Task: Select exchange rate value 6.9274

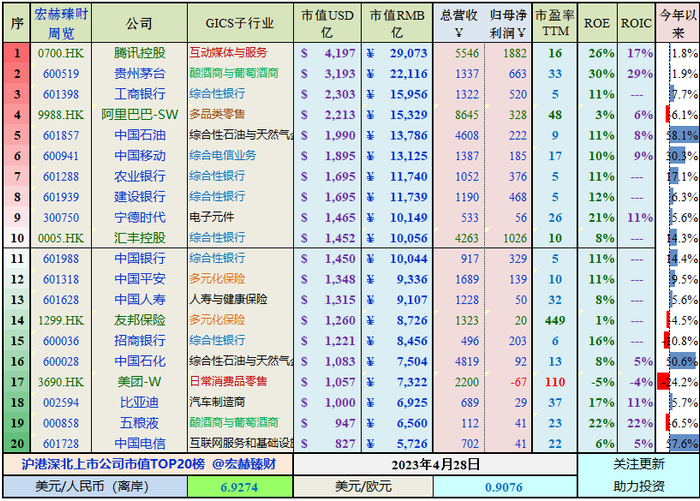Action: [x=240, y=487]
